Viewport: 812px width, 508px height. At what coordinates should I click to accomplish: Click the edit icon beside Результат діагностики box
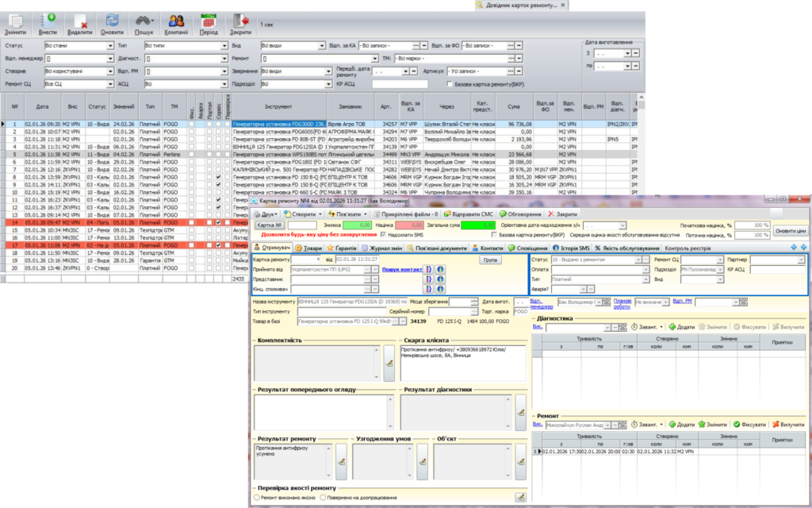[520, 413]
